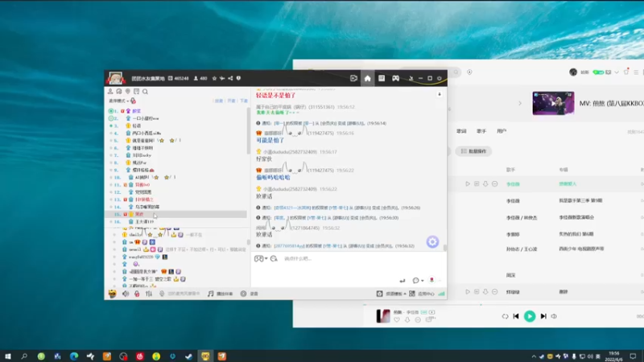The height and width of the screenshot is (362, 644).
Task: Click the mail icon in QQ Music header
Action: tap(609, 72)
